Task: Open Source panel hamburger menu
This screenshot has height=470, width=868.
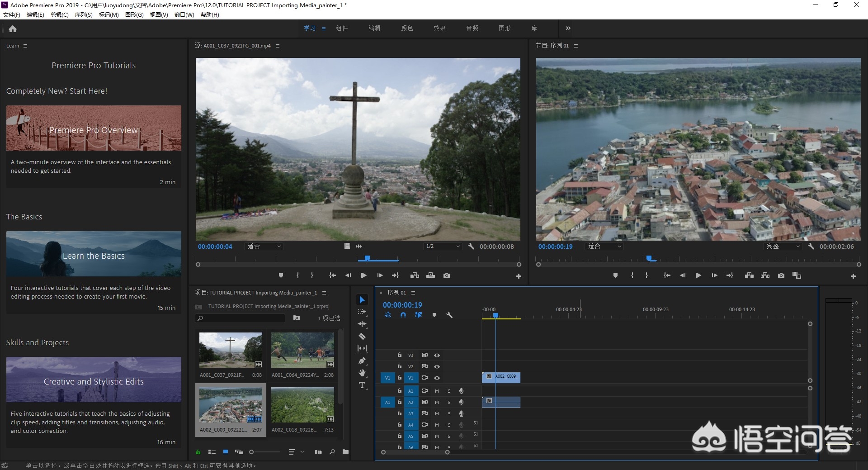Action: click(x=278, y=46)
